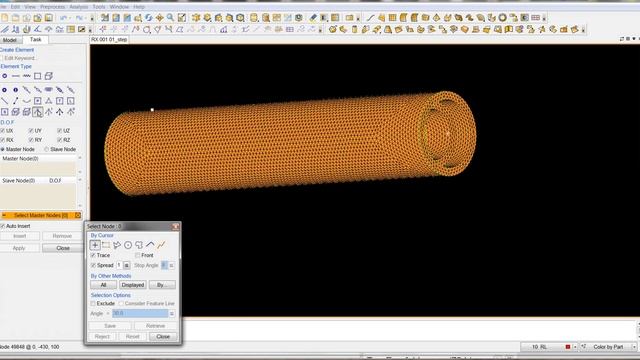The image size is (640, 360).
Task: Select point element type icon
Action: 4,76
